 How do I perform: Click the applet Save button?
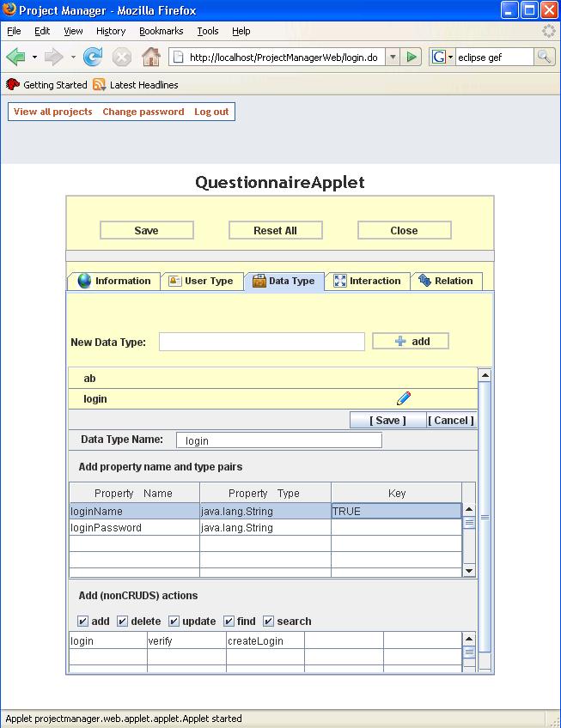146,230
